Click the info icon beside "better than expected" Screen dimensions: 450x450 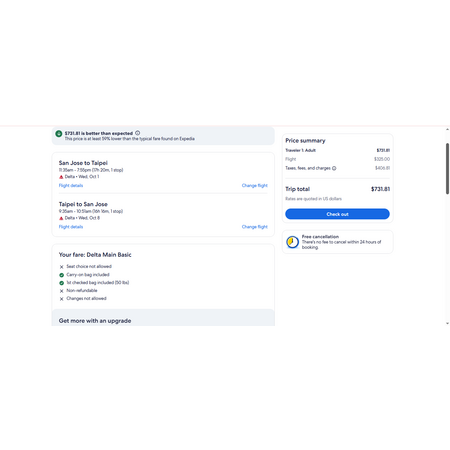137,133
